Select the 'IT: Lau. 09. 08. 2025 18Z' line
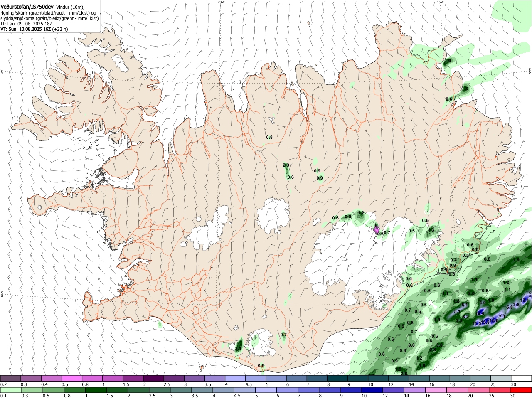 point(26,24)
